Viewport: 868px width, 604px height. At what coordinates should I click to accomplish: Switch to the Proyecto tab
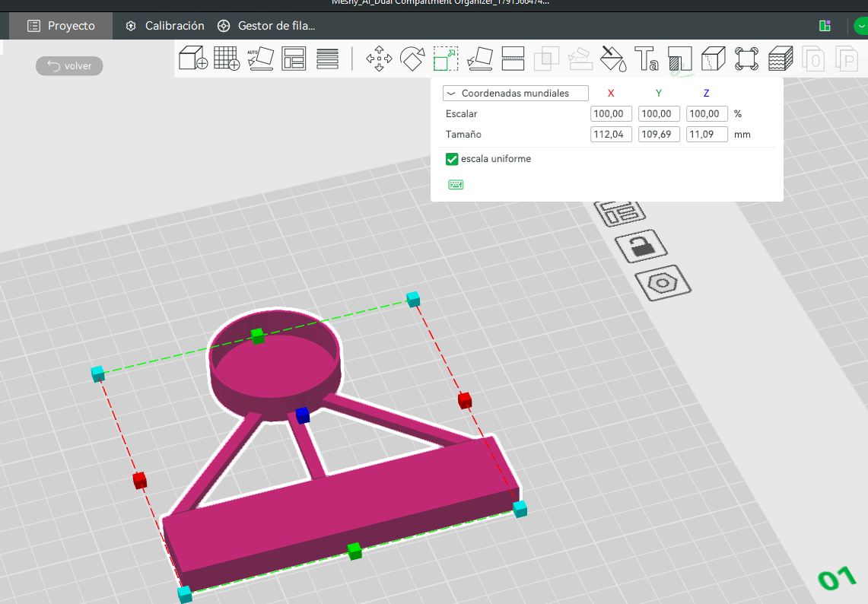[x=61, y=25]
